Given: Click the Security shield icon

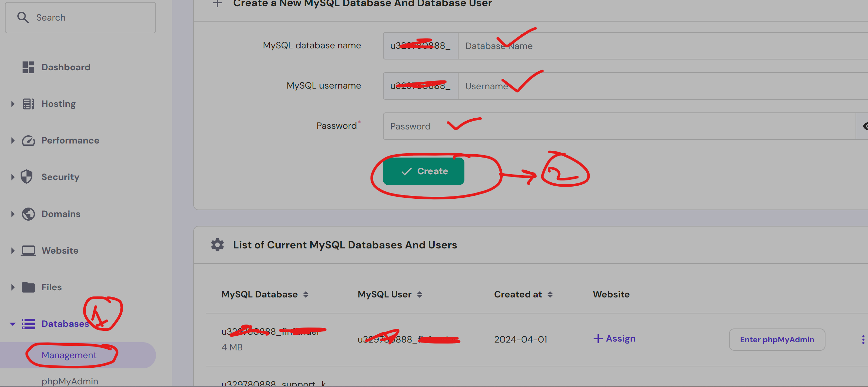Looking at the screenshot, I should tap(26, 177).
